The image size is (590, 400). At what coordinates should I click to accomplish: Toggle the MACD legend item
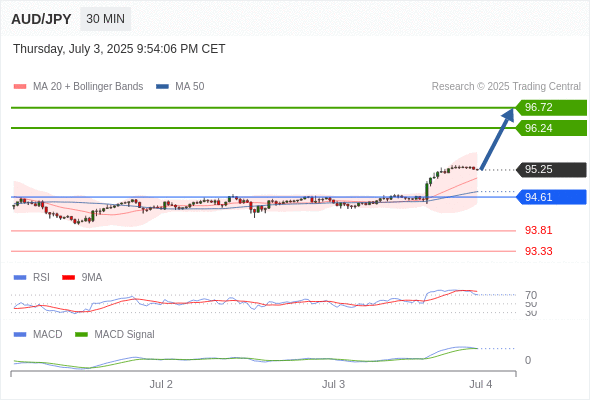(x=38, y=335)
